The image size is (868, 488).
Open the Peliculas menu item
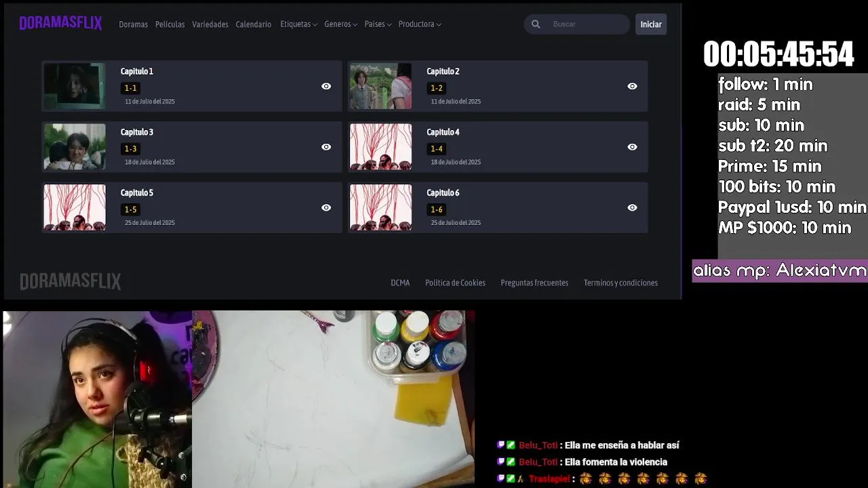[x=170, y=24]
